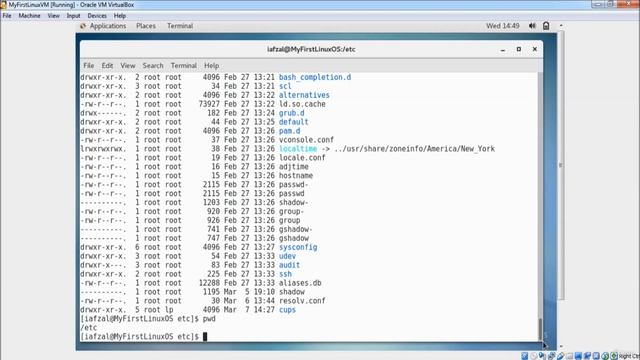Maximize the terminal window
This screenshot has height=360, width=640.
coord(519,49)
